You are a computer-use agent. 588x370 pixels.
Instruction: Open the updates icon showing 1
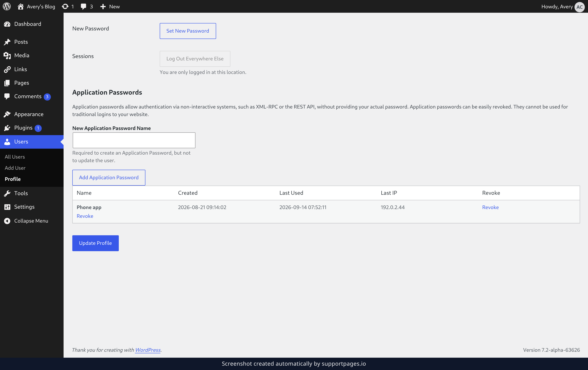[x=65, y=6]
